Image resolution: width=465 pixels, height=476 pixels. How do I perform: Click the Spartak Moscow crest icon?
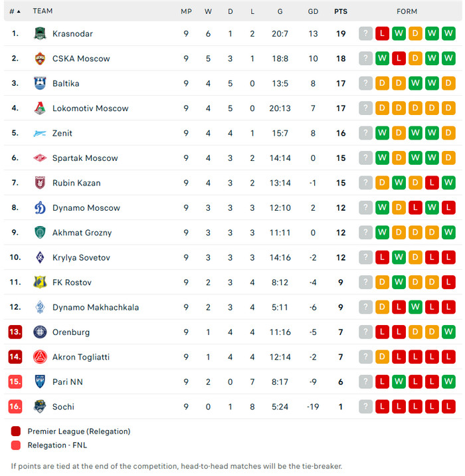[40, 158]
